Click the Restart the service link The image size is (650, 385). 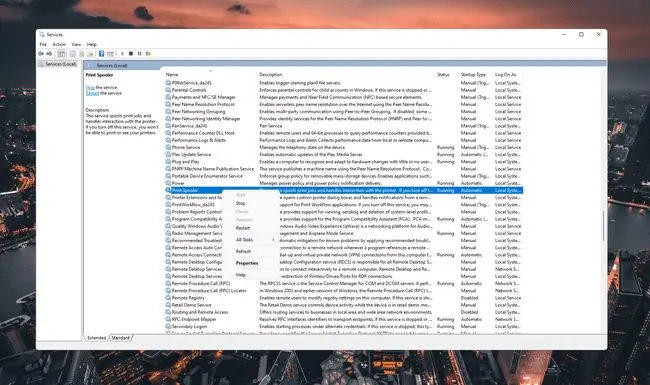(x=92, y=93)
